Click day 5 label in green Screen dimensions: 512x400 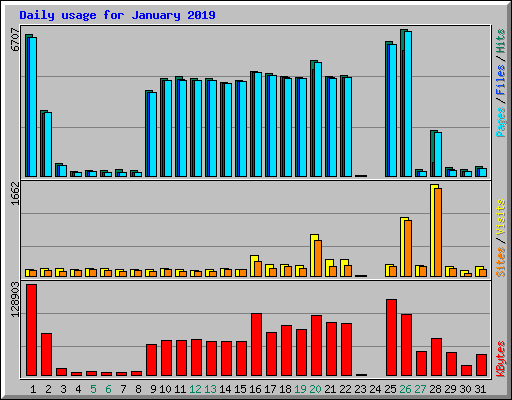[x=93, y=389]
